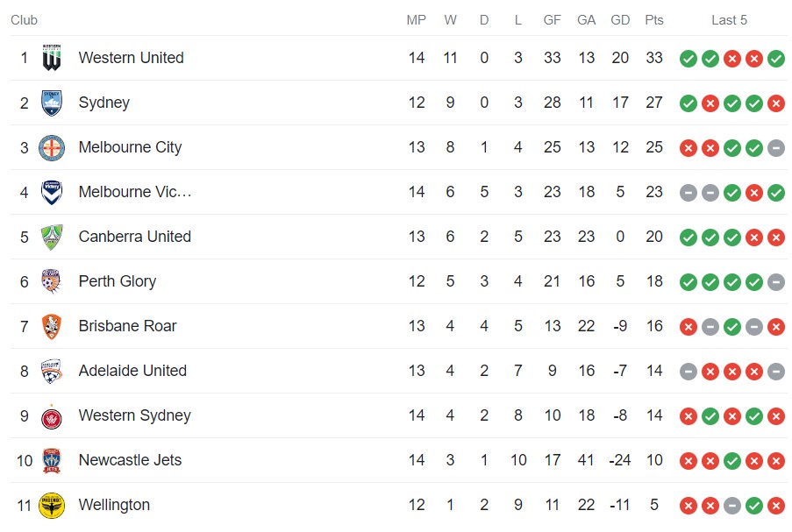
Task: Click the Club column header
Action: 24,19
